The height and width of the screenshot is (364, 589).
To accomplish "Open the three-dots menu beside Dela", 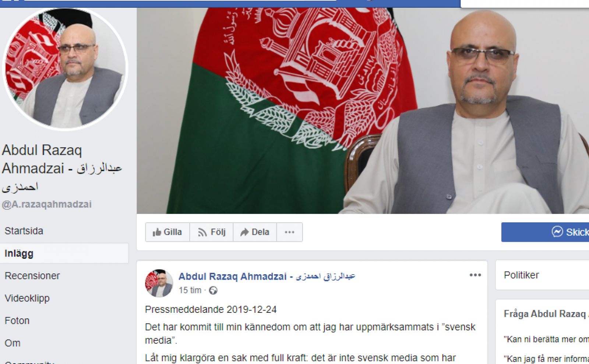I will click(x=290, y=232).
